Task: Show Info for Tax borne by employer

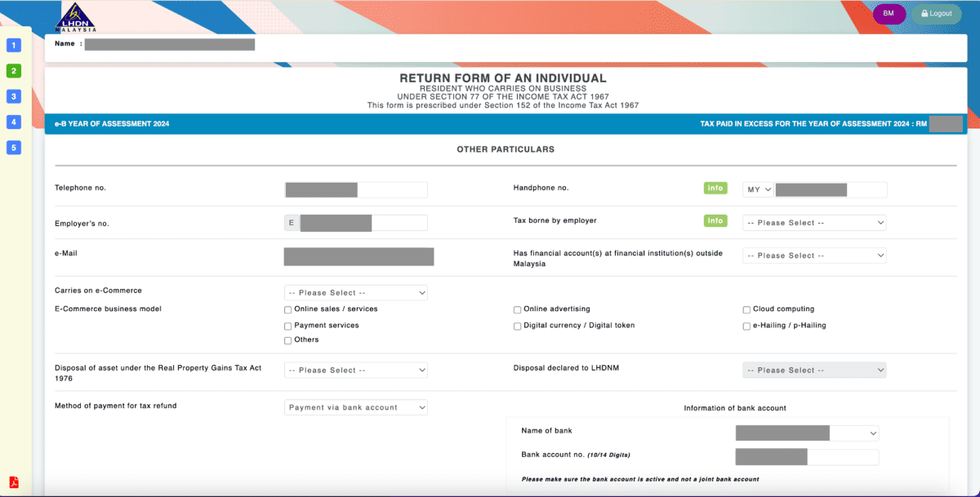Action: pos(715,221)
